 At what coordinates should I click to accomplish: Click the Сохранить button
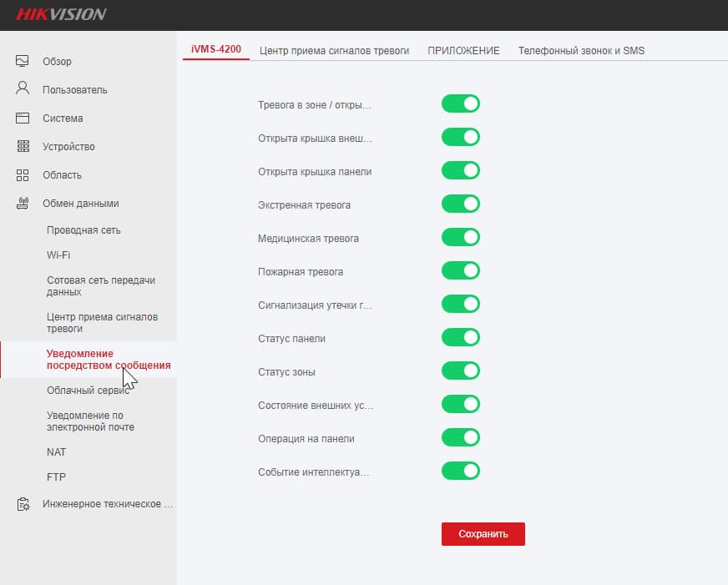click(483, 534)
